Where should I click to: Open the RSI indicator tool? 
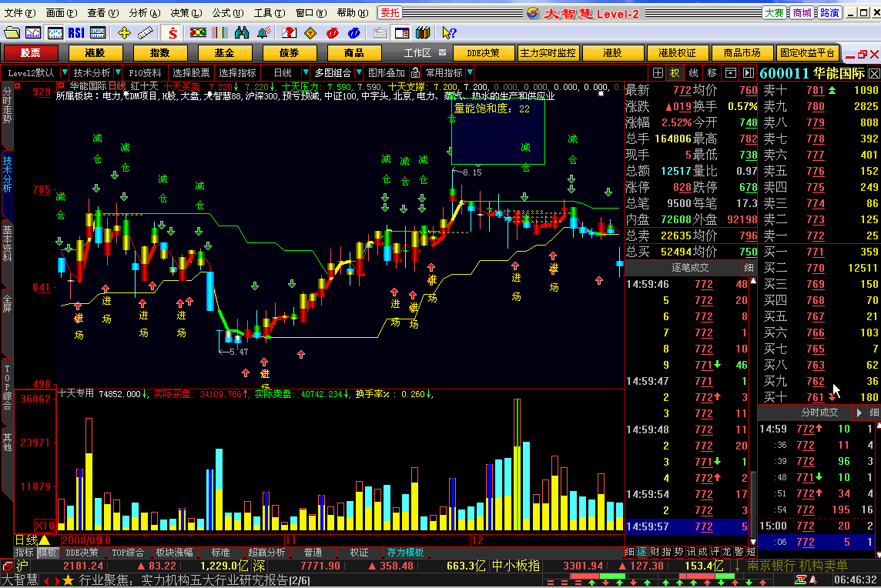[x=75, y=33]
